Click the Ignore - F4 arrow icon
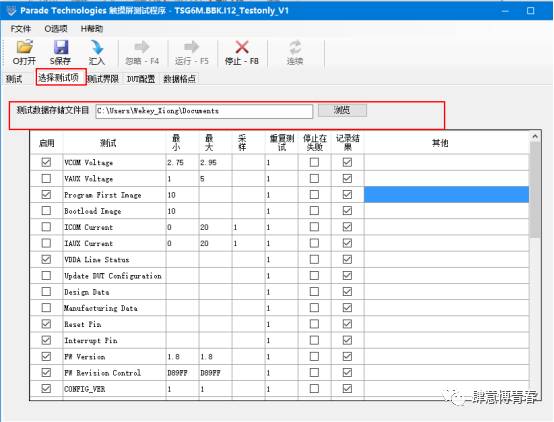Screen dimensions: 554x422 click(x=142, y=47)
